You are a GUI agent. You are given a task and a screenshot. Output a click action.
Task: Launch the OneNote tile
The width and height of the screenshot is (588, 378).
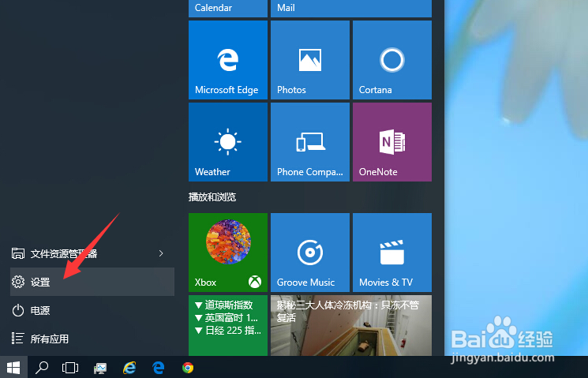(392, 142)
